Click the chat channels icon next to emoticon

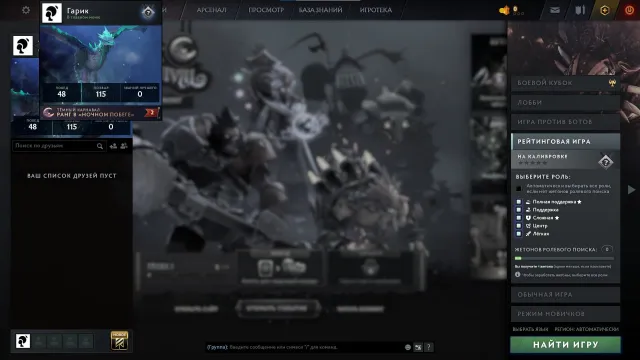point(418,347)
